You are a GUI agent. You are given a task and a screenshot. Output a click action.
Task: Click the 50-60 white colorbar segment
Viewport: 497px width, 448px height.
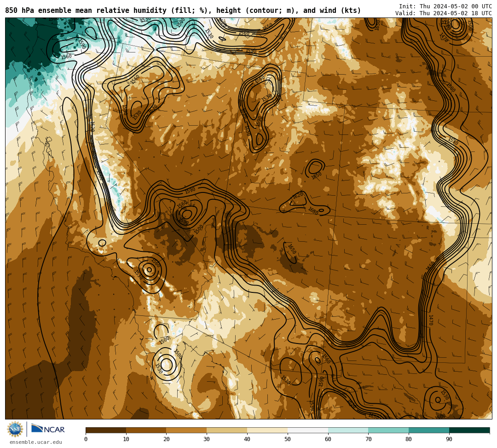tap(308, 430)
